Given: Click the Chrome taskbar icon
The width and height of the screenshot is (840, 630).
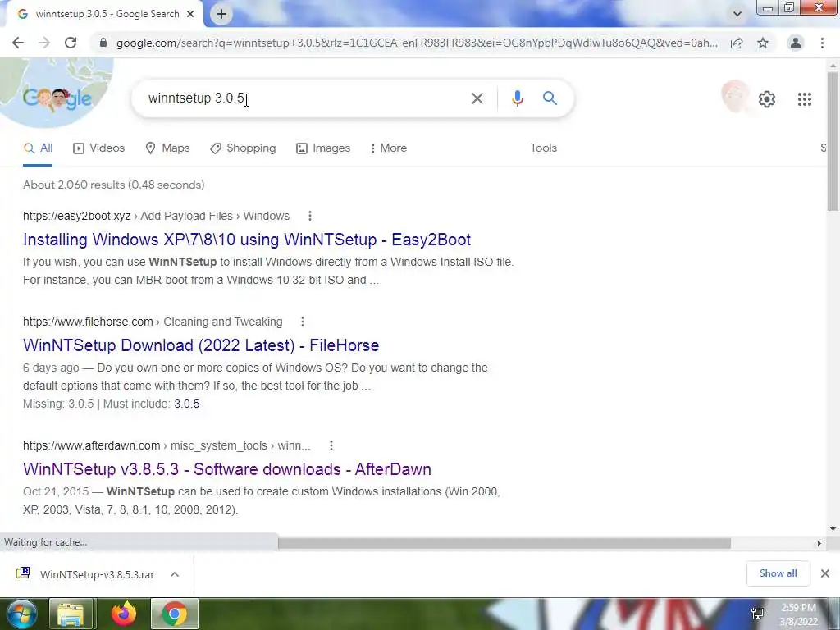Looking at the screenshot, I should 174,614.
